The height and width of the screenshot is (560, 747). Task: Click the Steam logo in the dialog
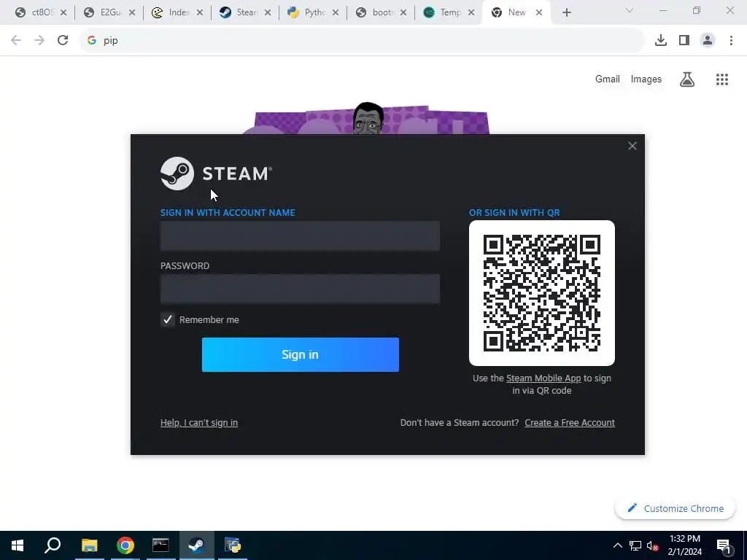pos(216,174)
